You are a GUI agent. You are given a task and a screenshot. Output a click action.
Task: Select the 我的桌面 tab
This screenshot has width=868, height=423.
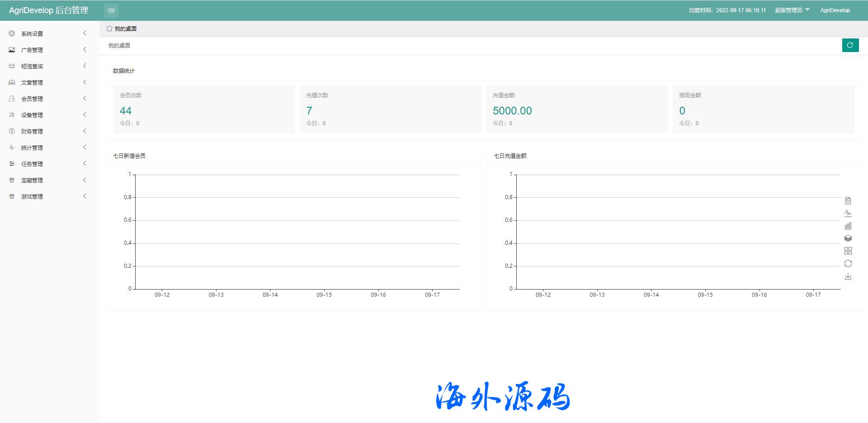click(125, 29)
